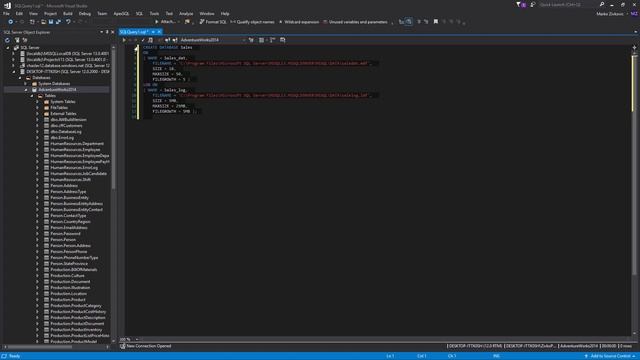
Task: Open the Project menu
Action: pos(50,13)
